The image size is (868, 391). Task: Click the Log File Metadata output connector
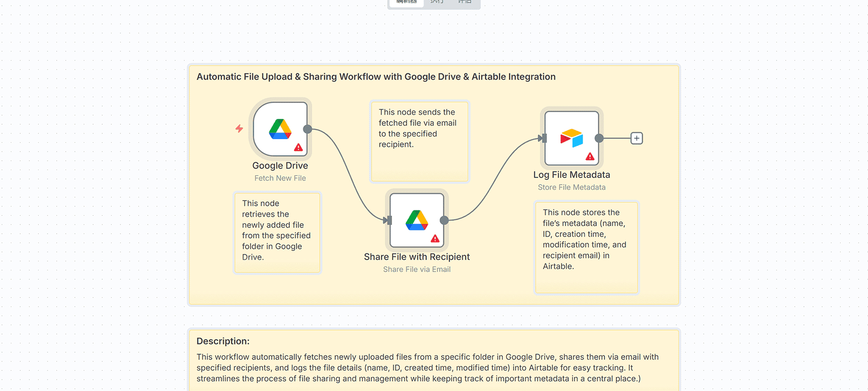click(599, 138)
